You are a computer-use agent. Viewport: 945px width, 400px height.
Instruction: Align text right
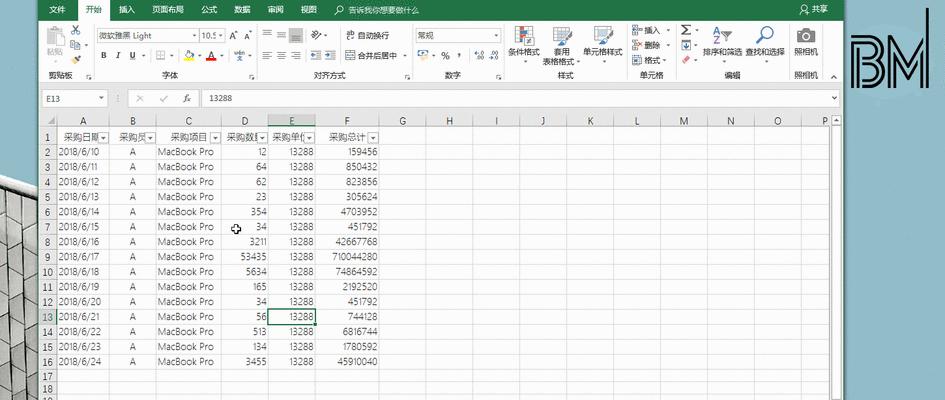coord(296,55)
